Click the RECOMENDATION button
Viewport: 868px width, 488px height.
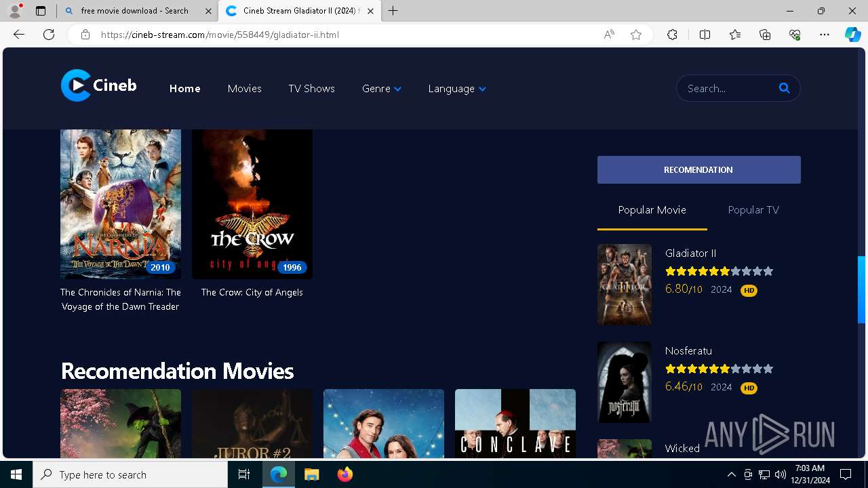[698, 169]
